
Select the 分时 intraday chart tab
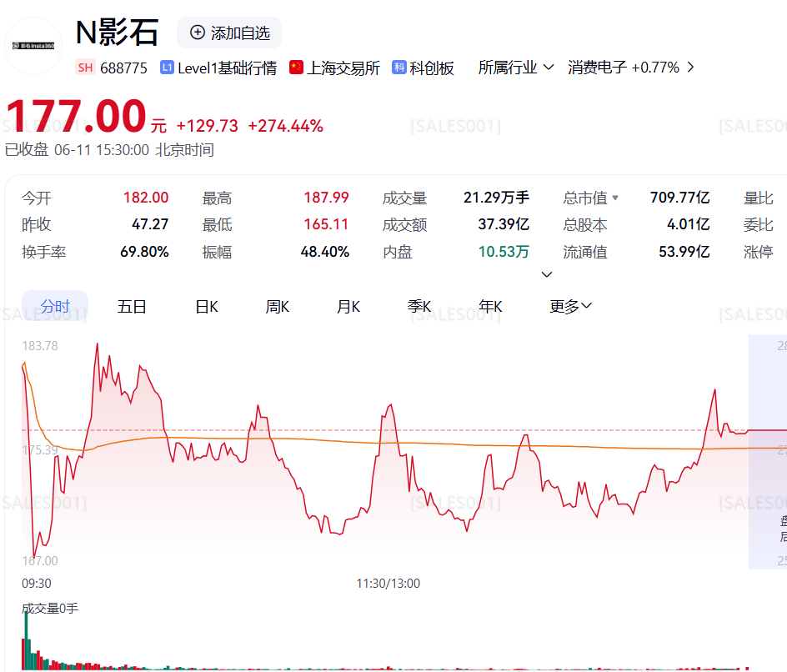click(x=54, y=307)
